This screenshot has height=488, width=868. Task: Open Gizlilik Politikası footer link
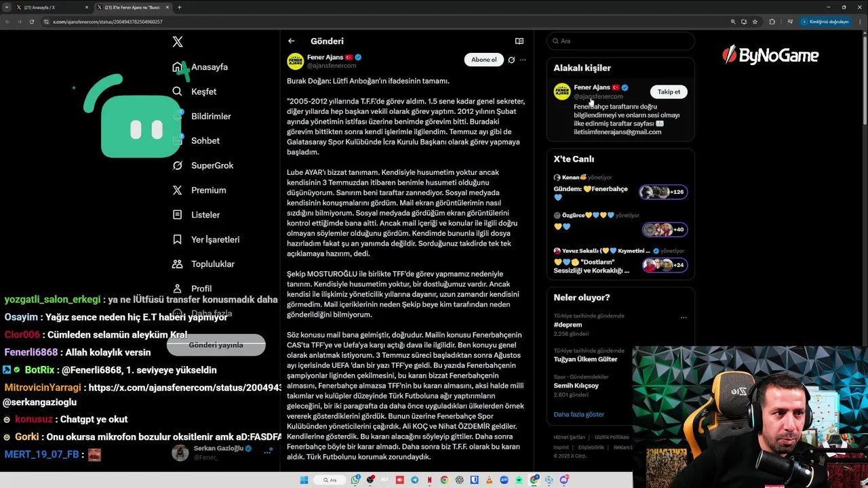[x=612, y=437]
